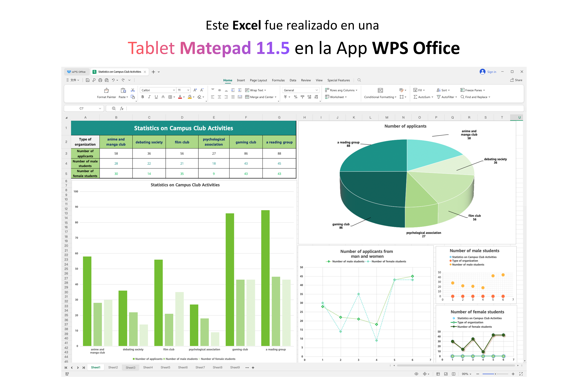Click the fullscreen icon in status bar
This screenshot has height=392, width=588.
[x=521, y=374]
